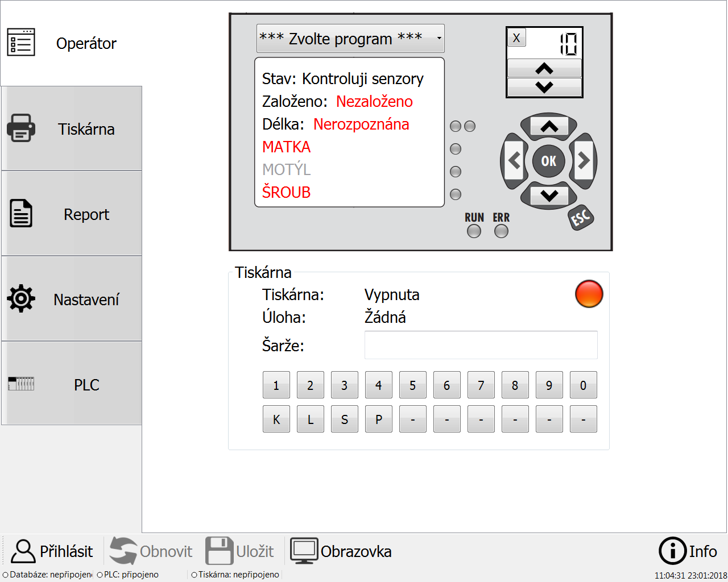Click the MATKA item in status list
Viewport: 728px width, 582px height.
[287, 147]
